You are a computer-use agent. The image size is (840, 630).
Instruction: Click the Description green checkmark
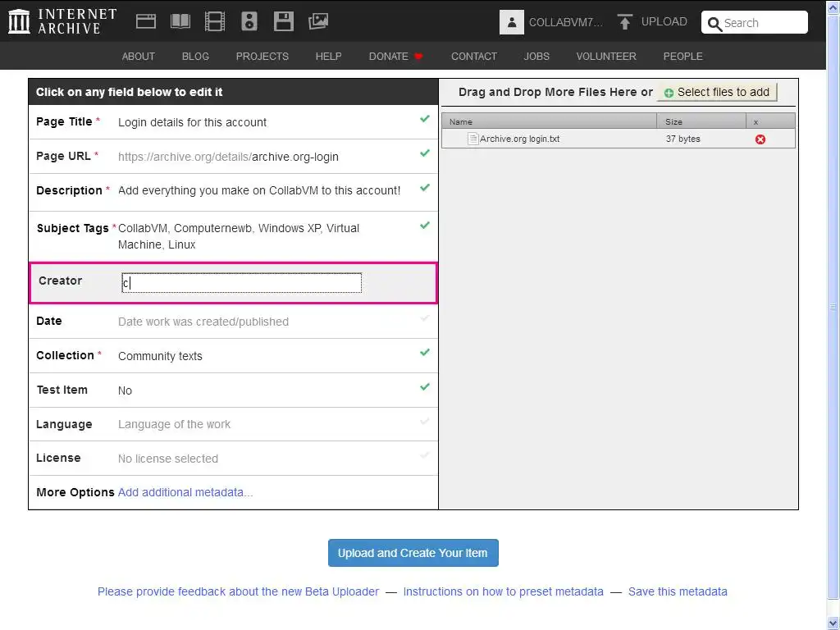(x=425, y=188)
